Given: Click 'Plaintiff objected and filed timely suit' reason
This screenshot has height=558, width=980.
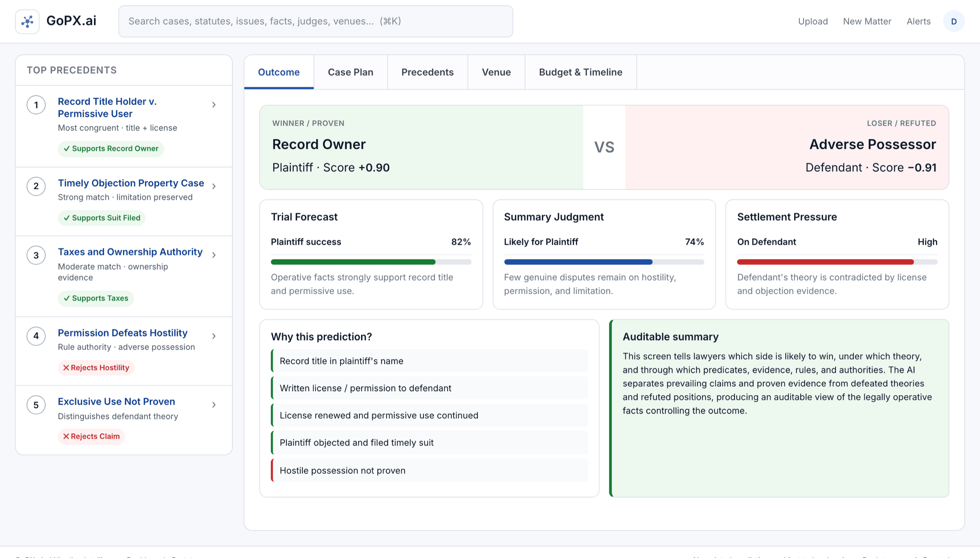Looking at the screenshot, I should pyautogui.click(x=429, y=443).
